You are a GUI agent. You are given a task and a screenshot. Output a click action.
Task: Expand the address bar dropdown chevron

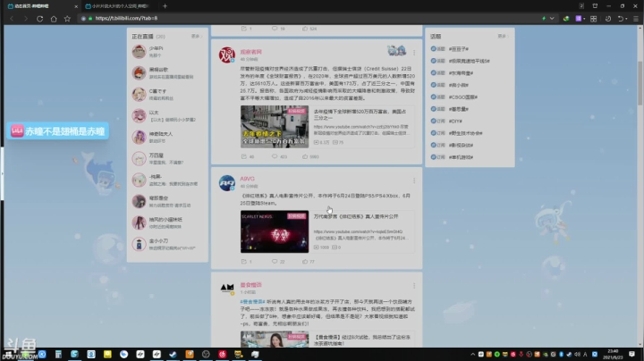pyautogui.click(x=552, y=19)
